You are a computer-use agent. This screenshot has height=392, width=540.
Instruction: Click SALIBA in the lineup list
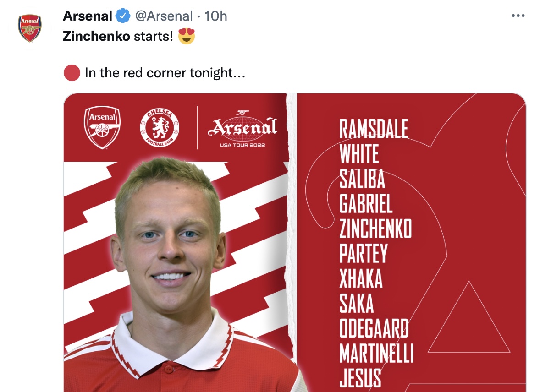pyautogui.click(x=362, y=179)
